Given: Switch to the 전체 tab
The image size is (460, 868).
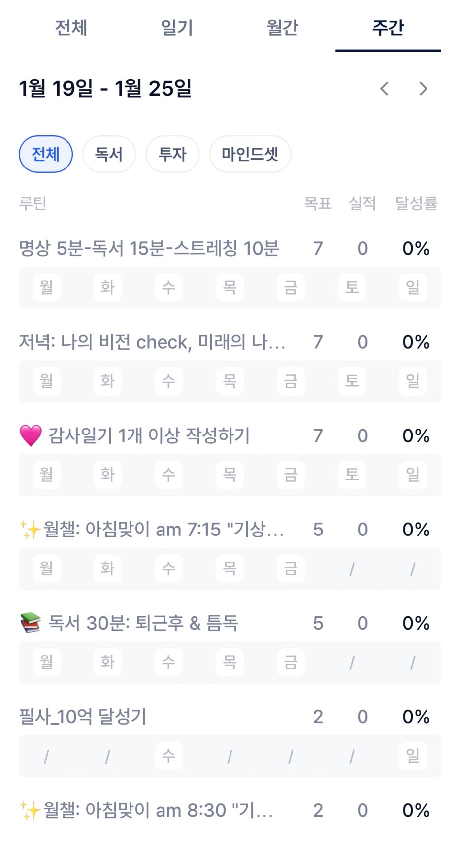Looking at the screenshot, I should [71, 28].
